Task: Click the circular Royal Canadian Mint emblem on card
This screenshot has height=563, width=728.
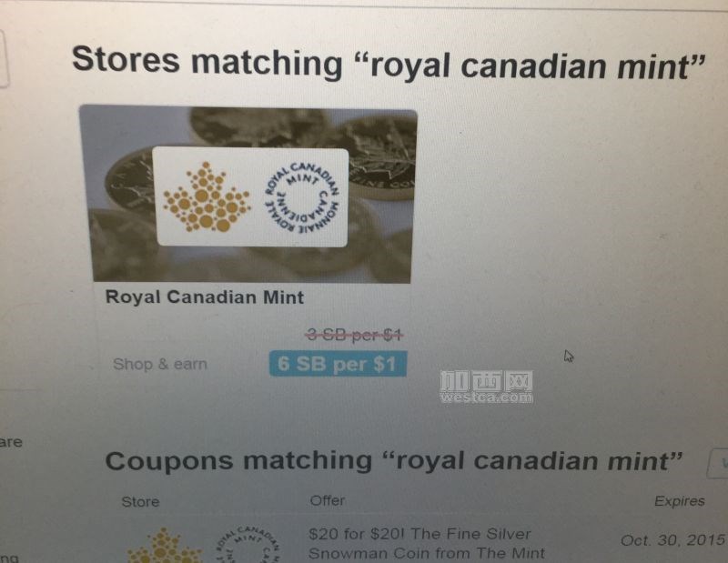Action: (x=302, y=198)
